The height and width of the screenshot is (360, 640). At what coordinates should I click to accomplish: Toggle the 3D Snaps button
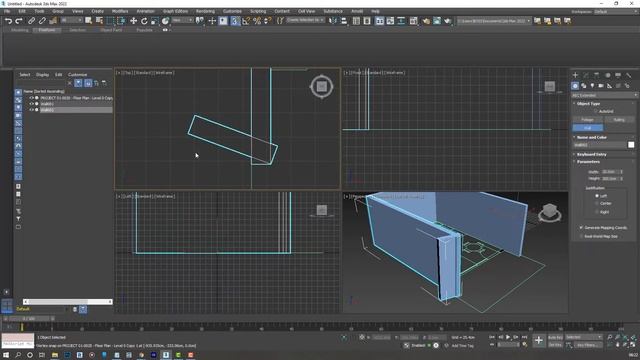(235, 21)
